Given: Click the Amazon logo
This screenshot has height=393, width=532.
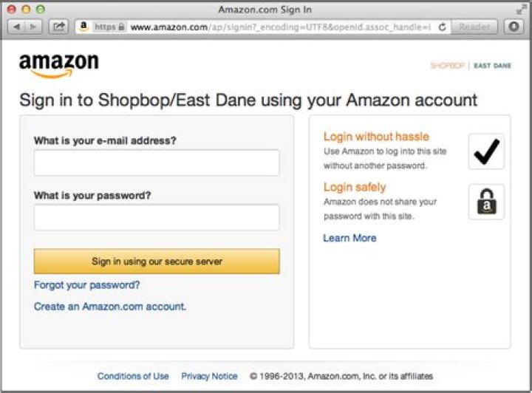Looking at the screenshot, I should click(58, 66).
